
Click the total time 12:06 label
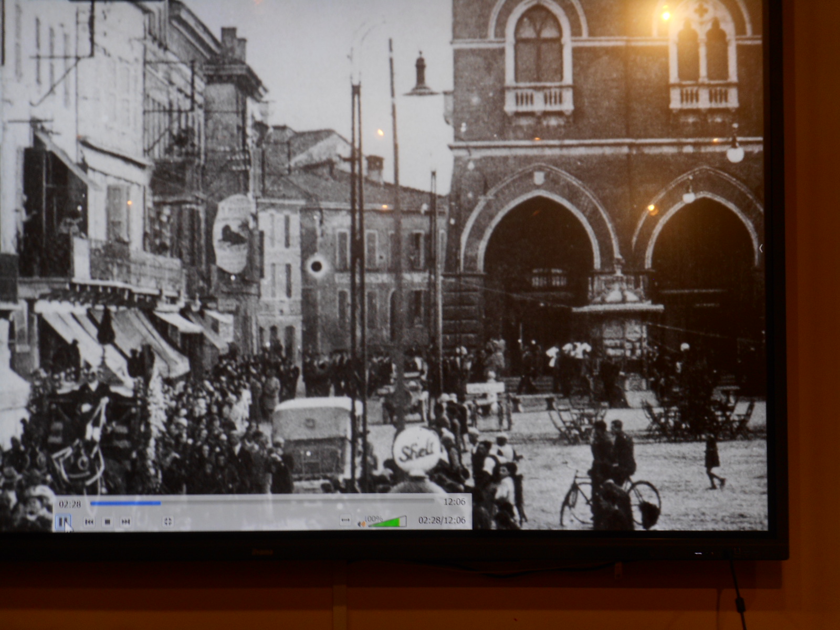point(454,502)
